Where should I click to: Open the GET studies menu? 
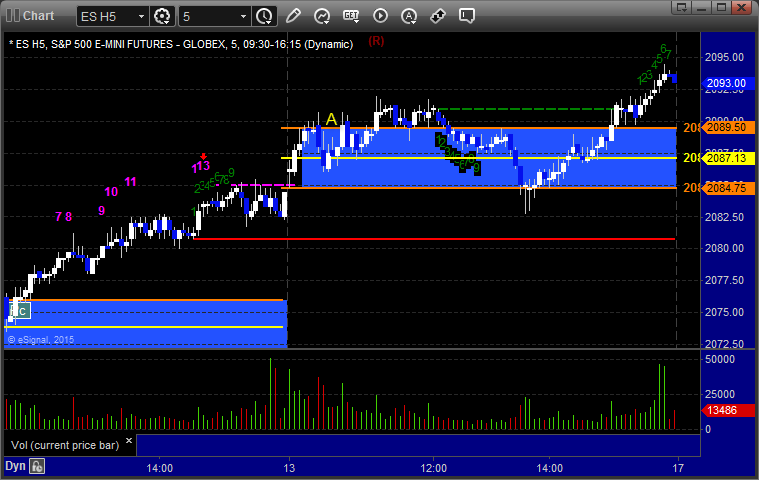[x=351, y=16]
